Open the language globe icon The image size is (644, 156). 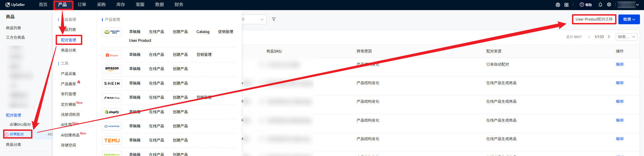(x=558, y=5)
